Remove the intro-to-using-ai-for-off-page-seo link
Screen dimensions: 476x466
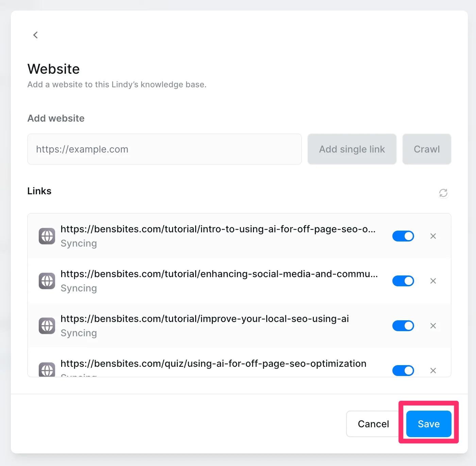click(x=433, y=236)
